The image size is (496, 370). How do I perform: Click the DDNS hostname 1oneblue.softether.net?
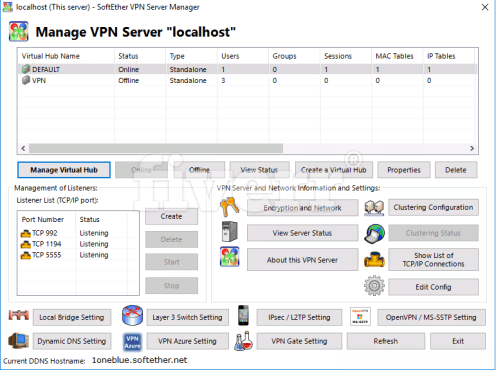(139, 360)
